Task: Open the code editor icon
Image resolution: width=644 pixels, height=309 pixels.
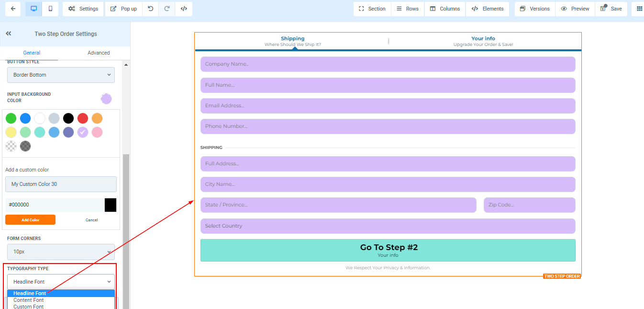Action: (184, 9)
